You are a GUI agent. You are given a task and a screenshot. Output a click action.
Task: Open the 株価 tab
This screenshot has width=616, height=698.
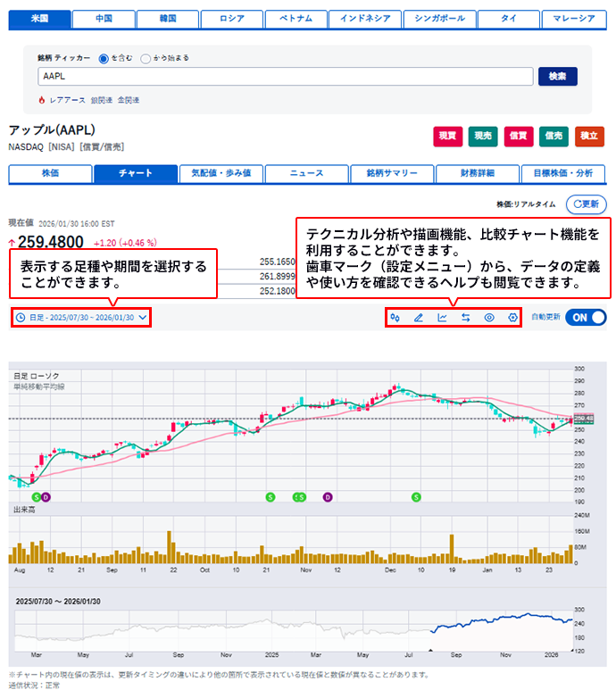click(x=50, y=173)
